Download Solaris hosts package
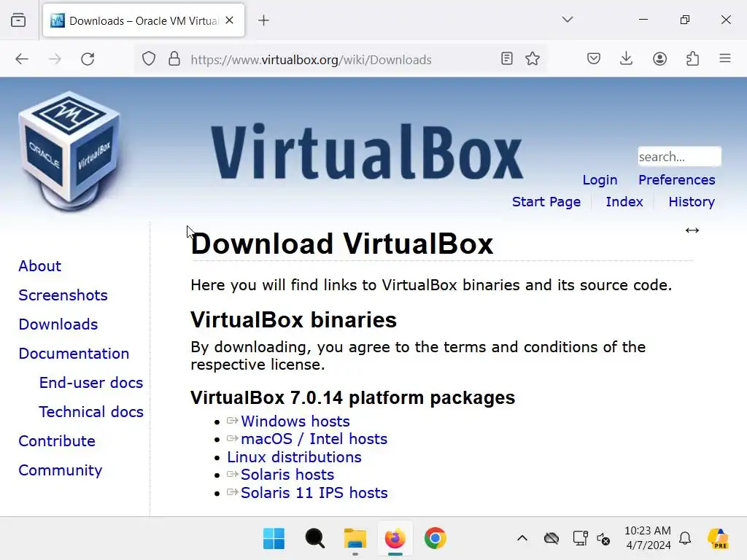Screen dimensions: 747x560 287,475
